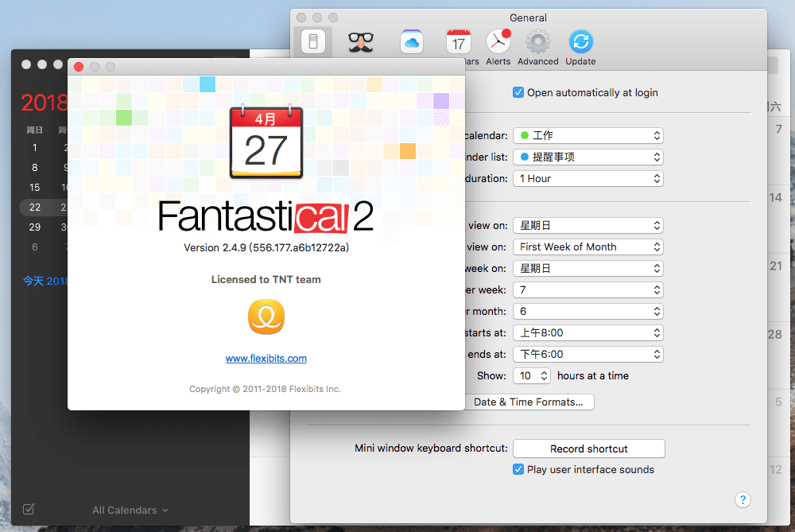This screenshot has height=532, width=795.
Task: Click the hours-to-show stepper arrows
Action: coord(544,376)
